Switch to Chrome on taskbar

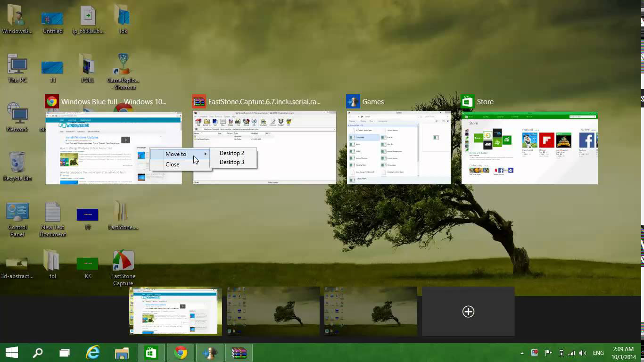pos(181,353)
